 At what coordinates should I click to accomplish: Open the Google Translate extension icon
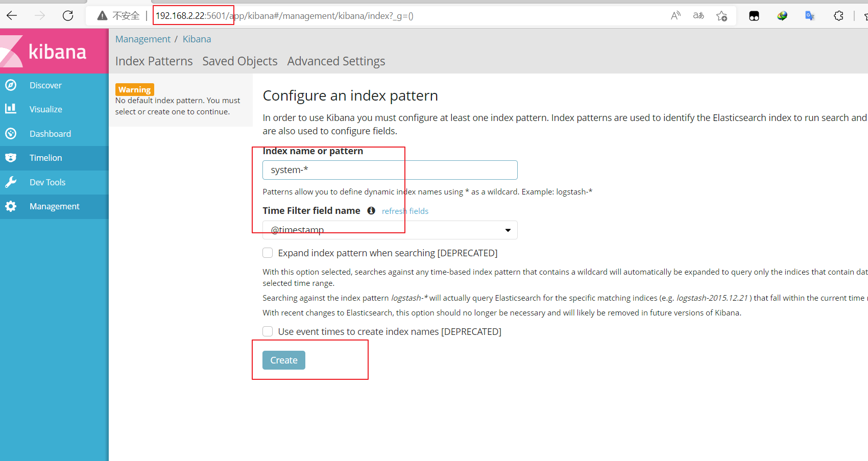click(810, 16)
